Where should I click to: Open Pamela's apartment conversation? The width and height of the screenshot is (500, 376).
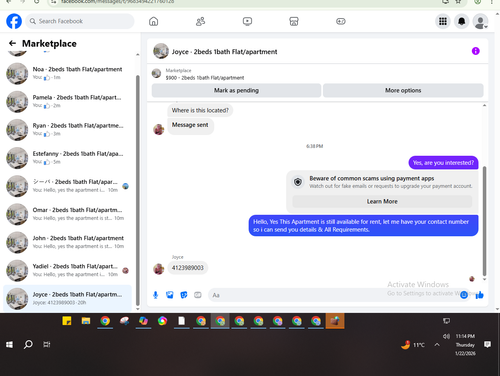(68, 102)
